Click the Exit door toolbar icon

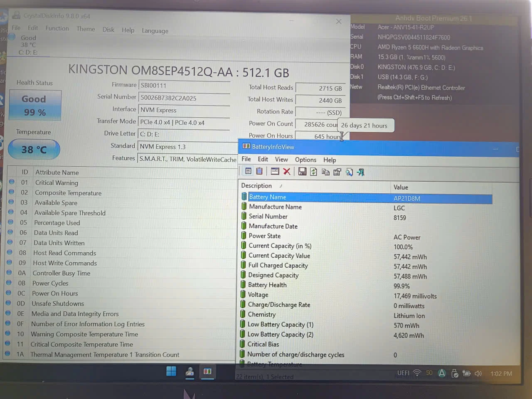coord(361,172)
